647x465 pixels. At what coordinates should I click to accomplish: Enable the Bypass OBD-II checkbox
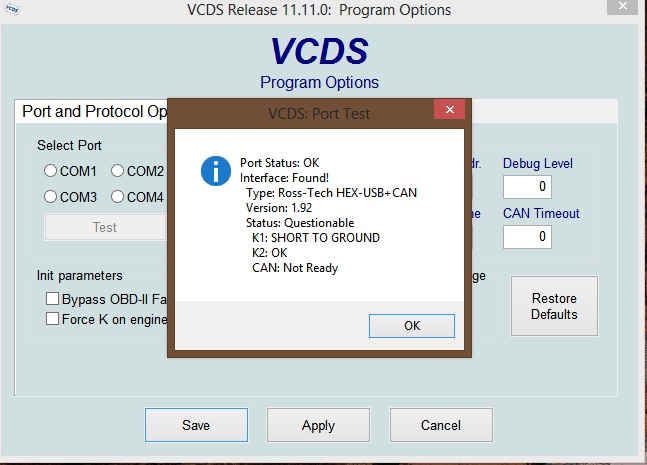click(52, 299)
